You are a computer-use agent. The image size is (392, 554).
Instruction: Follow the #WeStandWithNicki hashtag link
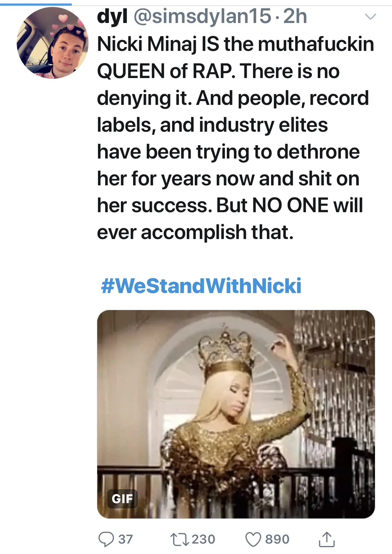pyautogui.click(x=201, y=286)
